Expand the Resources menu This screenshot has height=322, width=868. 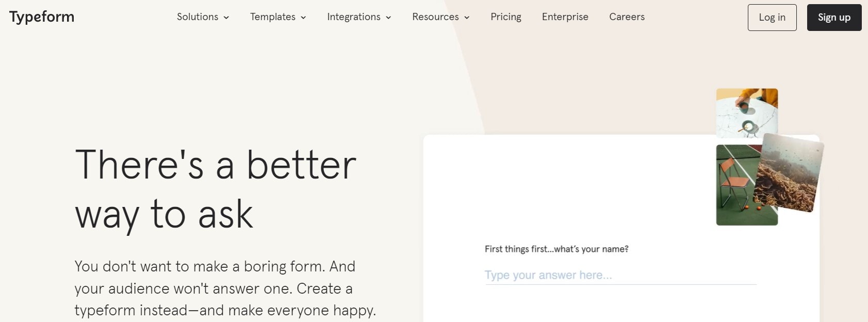coord(435,17)
